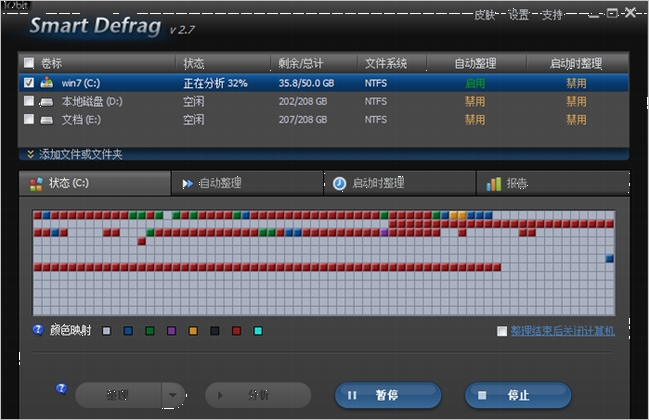Click the 35.8/50.0 GB size cell
649x420 pixels.
(x=306, y=83)
